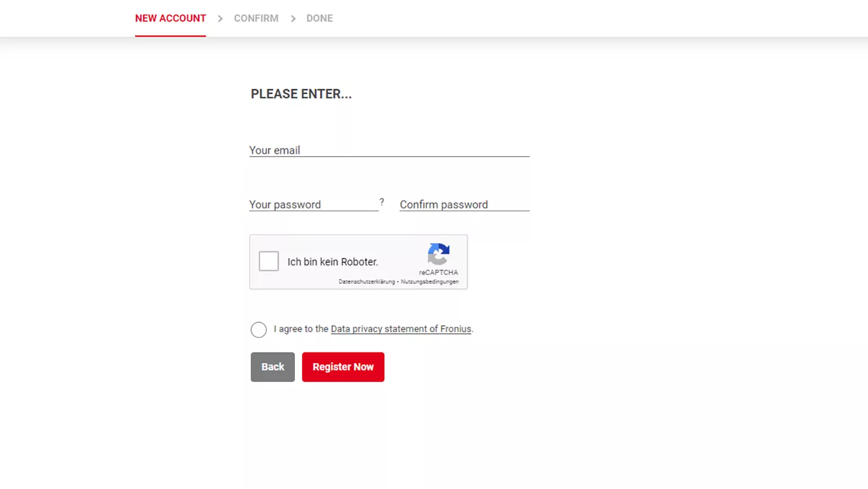This screenshot has height=489, width=868.
Task: Select the NEW ACCOUNT step tab
Action: click(x=170, y=19)
